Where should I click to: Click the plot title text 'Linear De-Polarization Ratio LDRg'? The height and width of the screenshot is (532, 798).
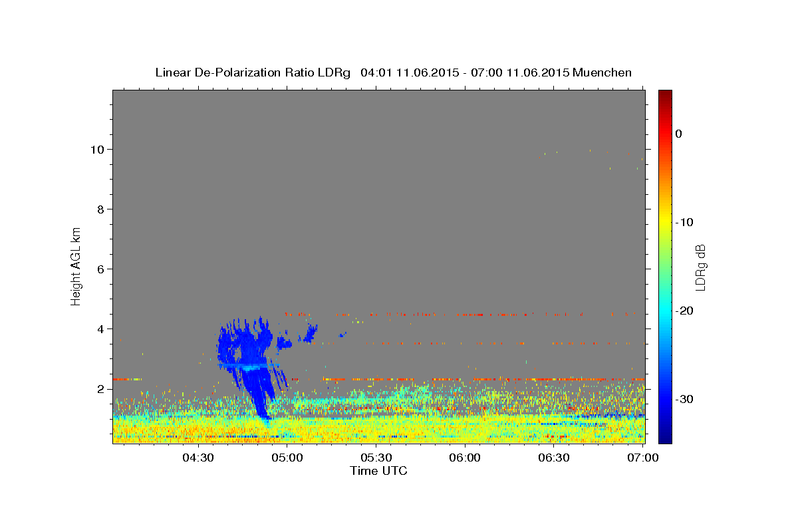coord(253,72)
